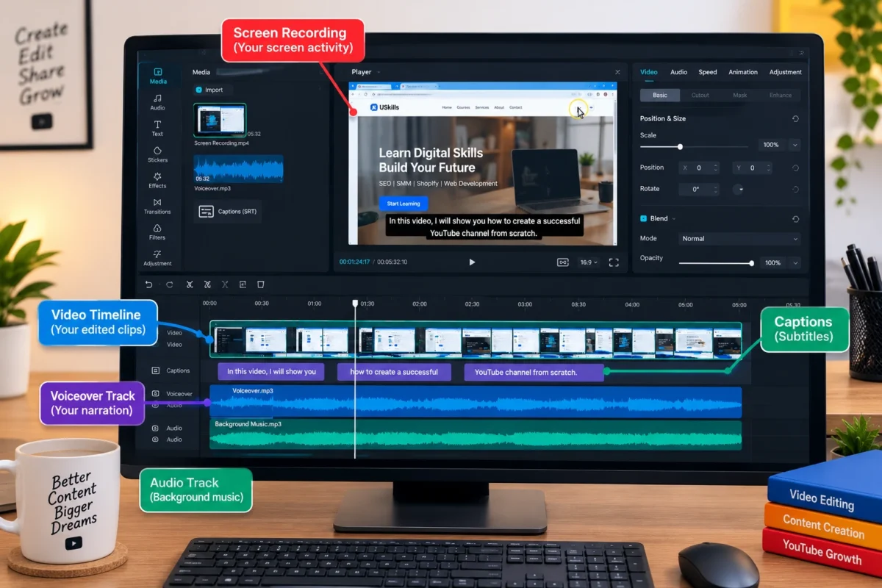This screenshot has height=588, width=882.
Task: Reset the Position & Size settings
Action: click(795, 119)
